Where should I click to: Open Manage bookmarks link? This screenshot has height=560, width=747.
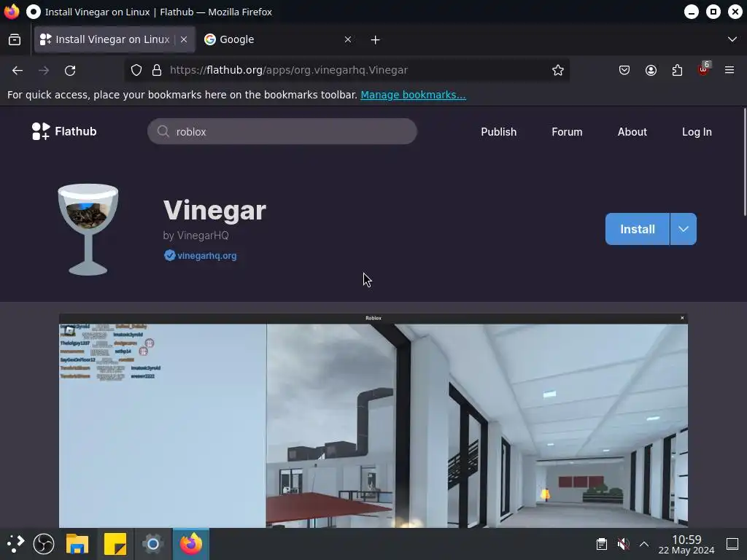413,95
